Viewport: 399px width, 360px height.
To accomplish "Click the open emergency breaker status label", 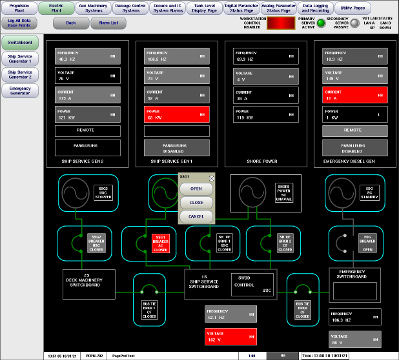I will tap(367, 243).
